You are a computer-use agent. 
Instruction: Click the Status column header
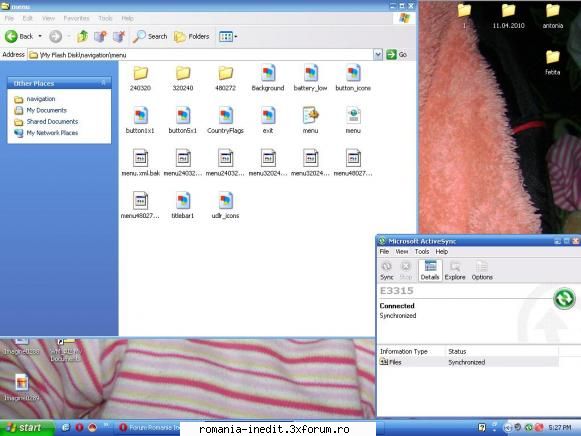pos(502,351)
